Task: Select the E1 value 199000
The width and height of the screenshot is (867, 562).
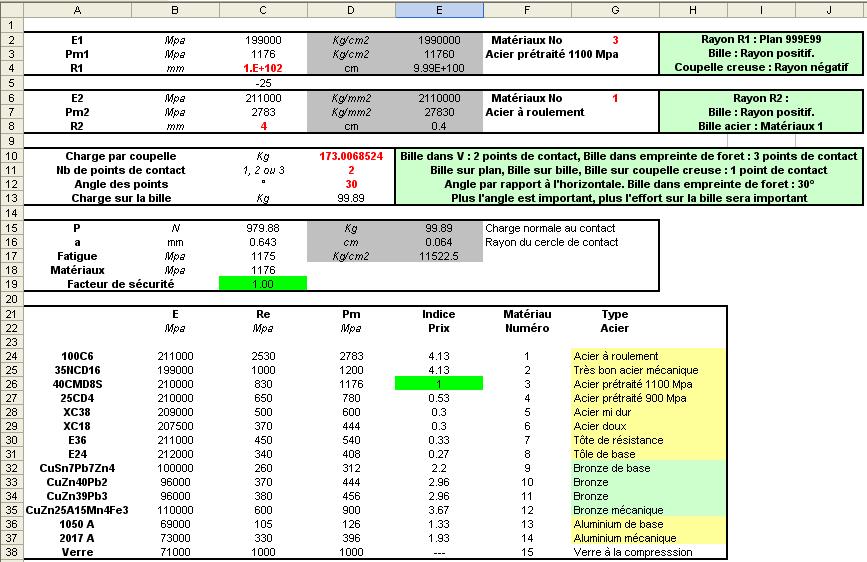Action: [263, 40]
